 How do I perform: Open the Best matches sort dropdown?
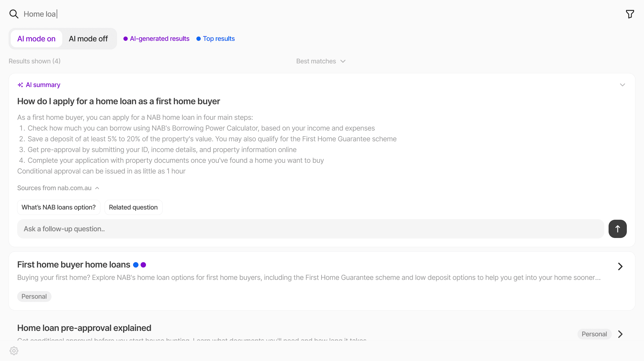321,61
